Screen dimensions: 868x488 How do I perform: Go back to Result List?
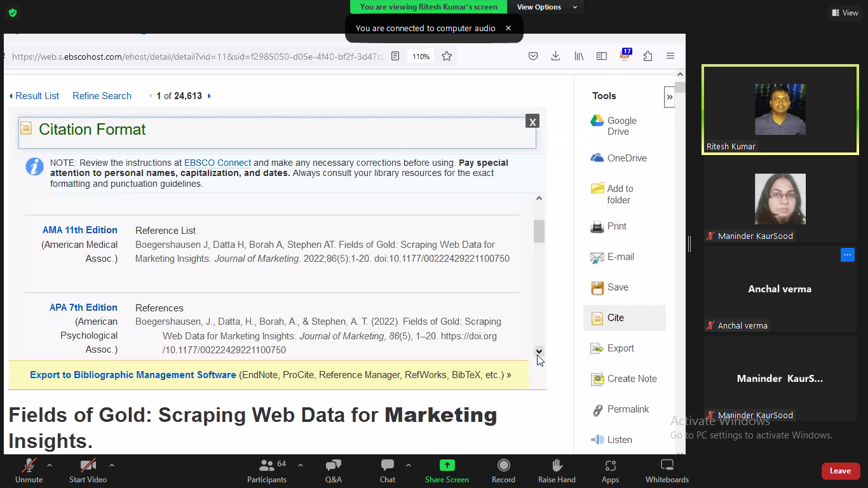[37, 96]
